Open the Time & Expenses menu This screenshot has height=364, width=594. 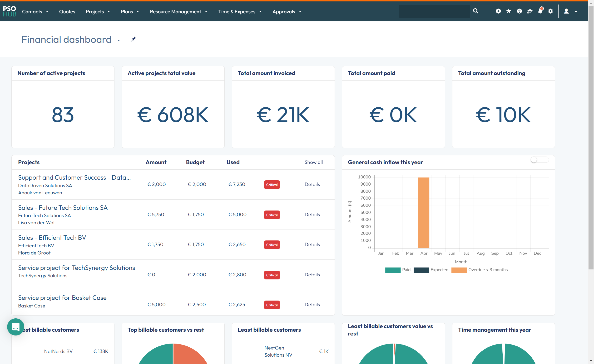240,12
